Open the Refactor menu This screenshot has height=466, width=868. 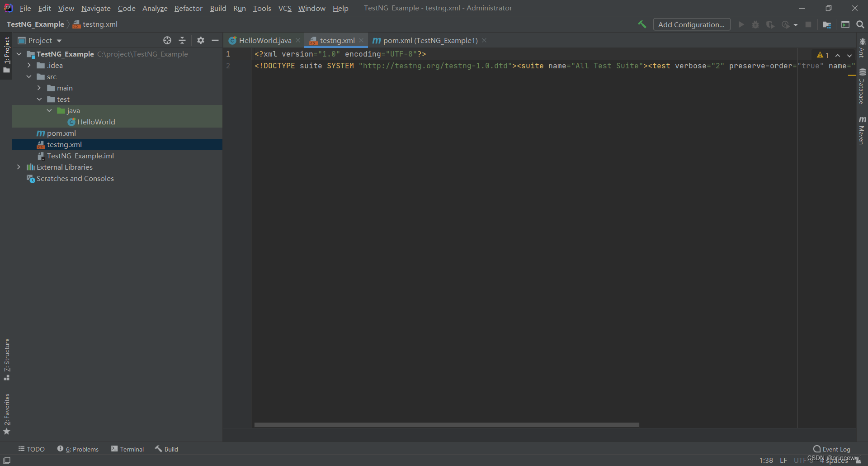pyautogui.click(x=188, y=8)
